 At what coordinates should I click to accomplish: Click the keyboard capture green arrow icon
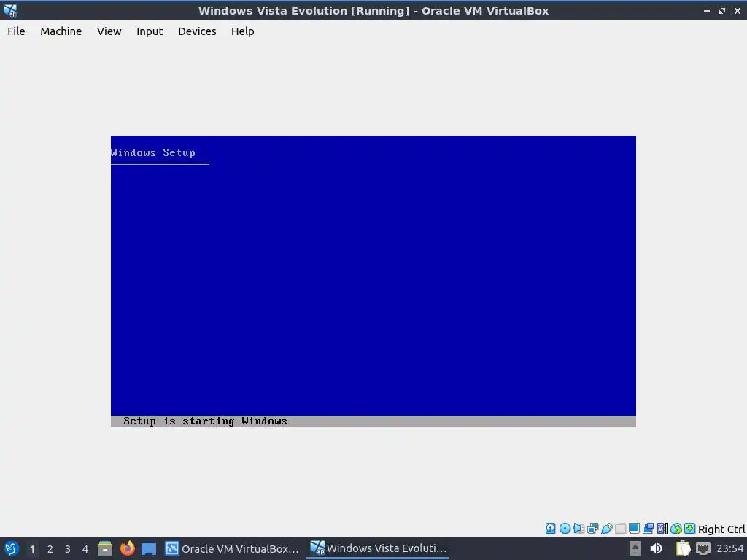[x=689, y=528]
